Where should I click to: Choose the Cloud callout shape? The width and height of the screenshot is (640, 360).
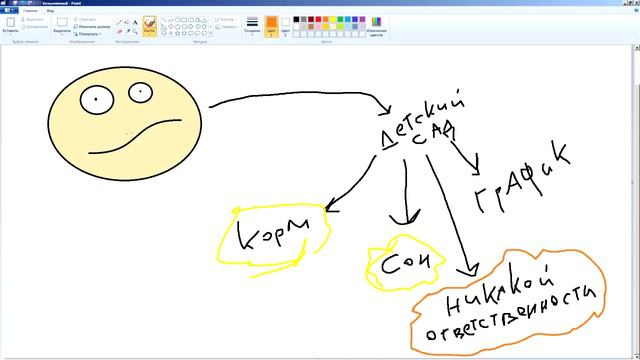click(204, 33)
